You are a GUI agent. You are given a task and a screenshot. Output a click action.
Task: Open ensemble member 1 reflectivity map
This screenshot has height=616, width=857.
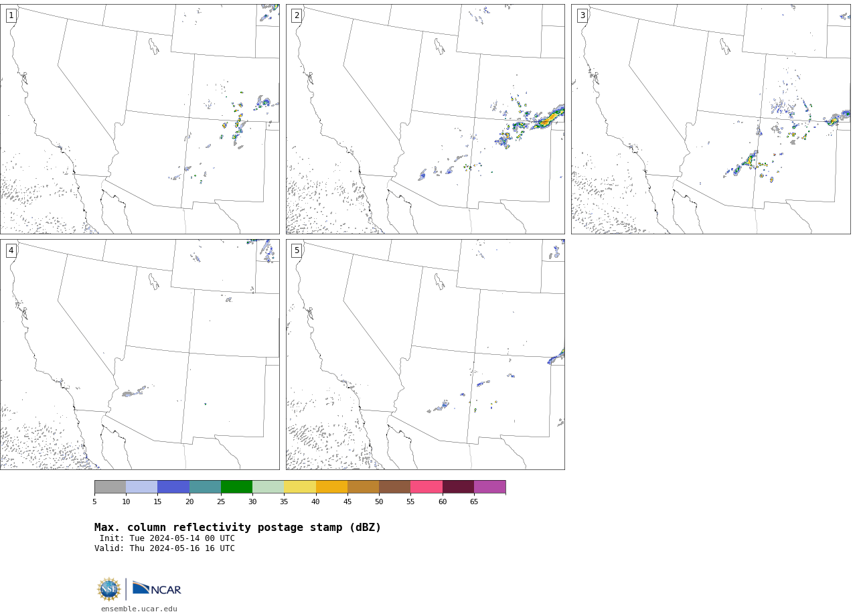[x=140, y=119]
